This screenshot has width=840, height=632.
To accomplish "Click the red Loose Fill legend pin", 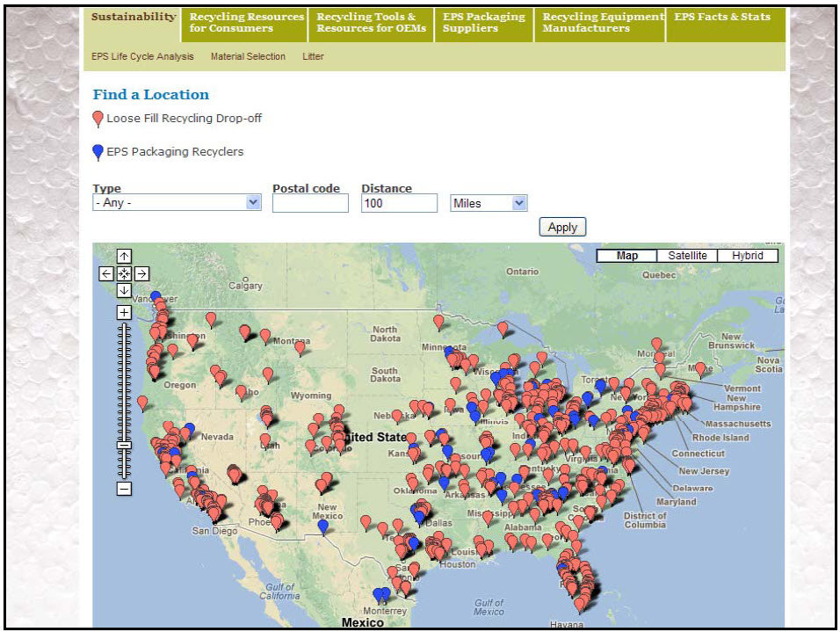I will (x=98, y=119).
